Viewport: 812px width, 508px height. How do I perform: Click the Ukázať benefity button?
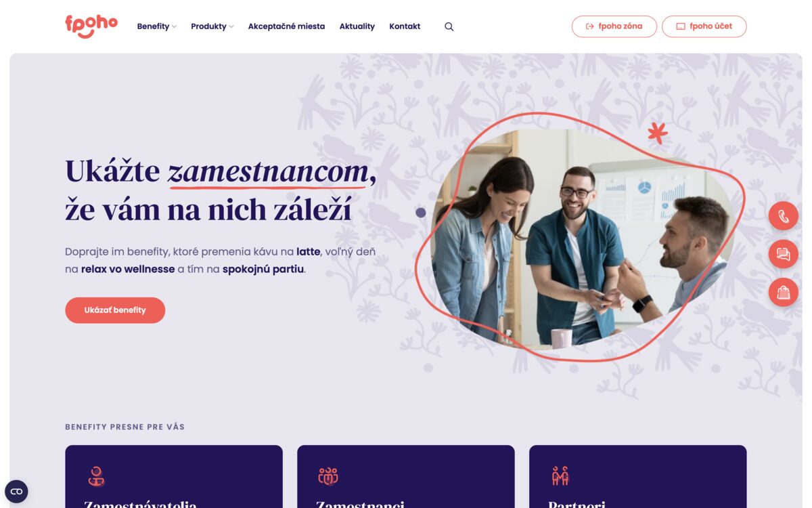coord(115,310)
